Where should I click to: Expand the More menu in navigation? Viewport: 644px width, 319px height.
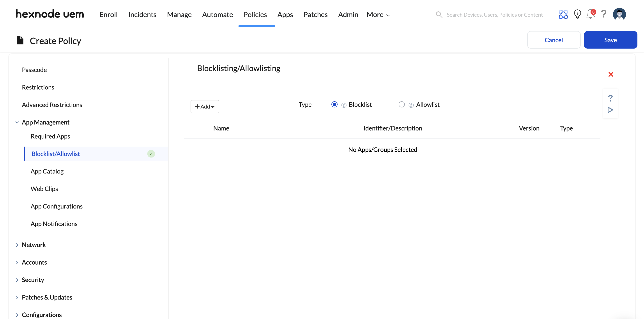point(378,15)
